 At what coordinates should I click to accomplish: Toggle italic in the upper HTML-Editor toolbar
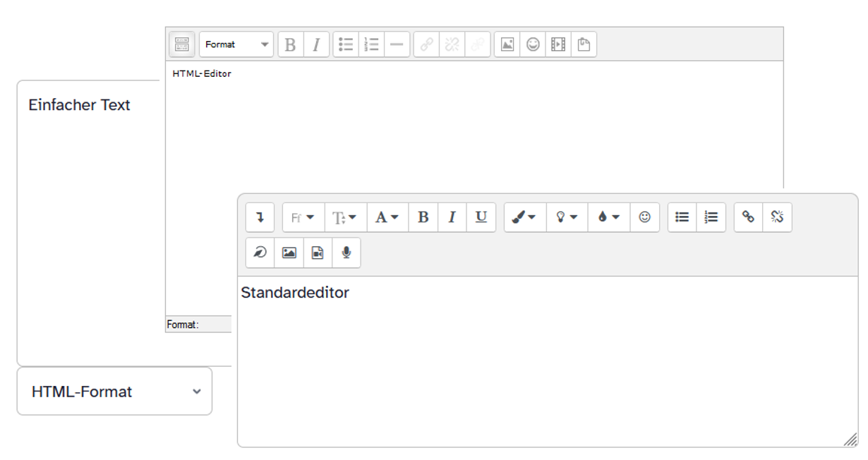pos(316,44)
